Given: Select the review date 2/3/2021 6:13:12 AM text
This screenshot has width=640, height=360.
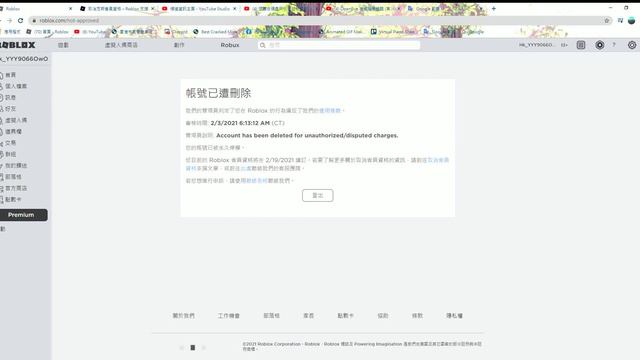Looking at the screenshot, I should click(x=240, y=123).
